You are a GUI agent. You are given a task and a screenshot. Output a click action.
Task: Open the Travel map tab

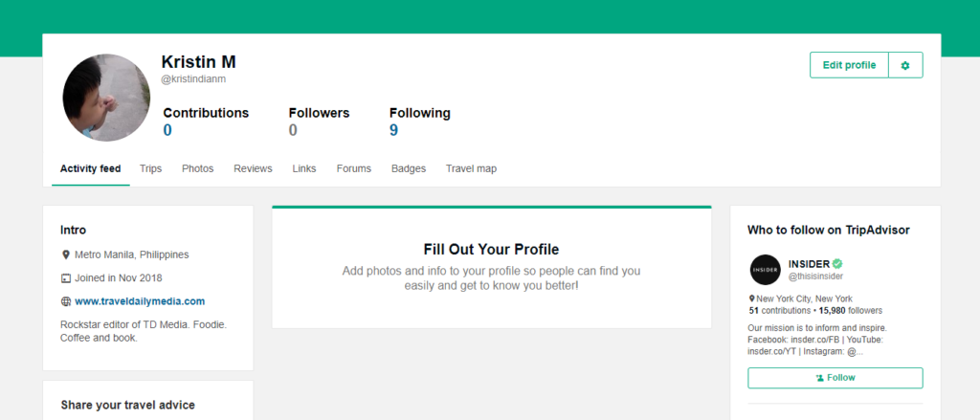471,168
